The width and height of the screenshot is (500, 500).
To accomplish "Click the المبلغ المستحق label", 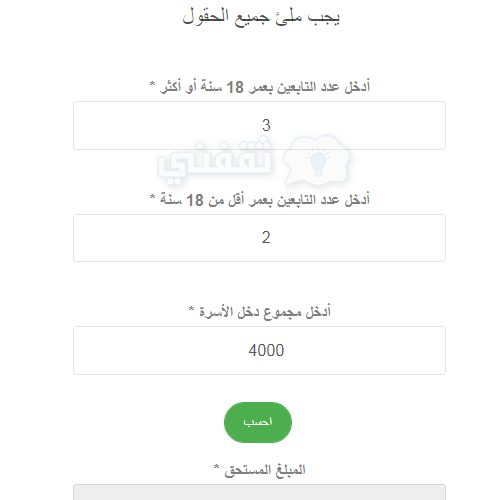I will pos(265,470).
